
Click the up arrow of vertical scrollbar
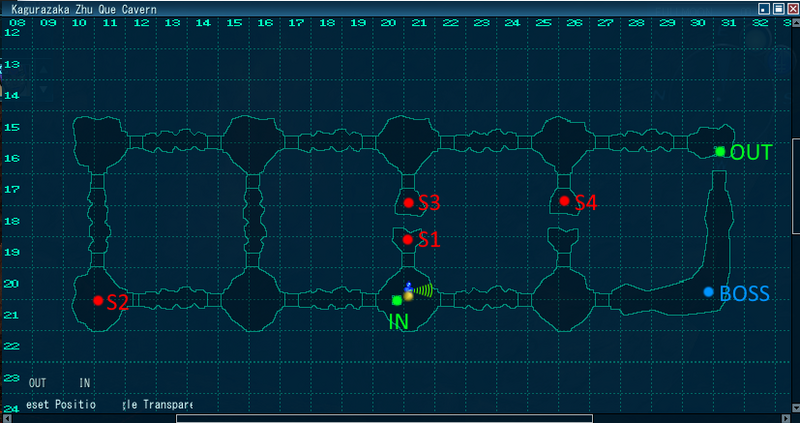pyautogui.click(x=794, y=21)
